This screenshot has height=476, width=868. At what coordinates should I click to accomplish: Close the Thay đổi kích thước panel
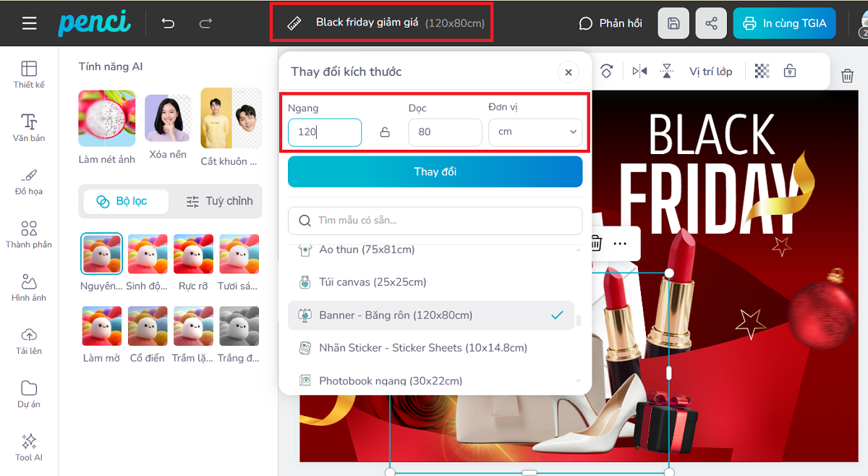point(568,72)
